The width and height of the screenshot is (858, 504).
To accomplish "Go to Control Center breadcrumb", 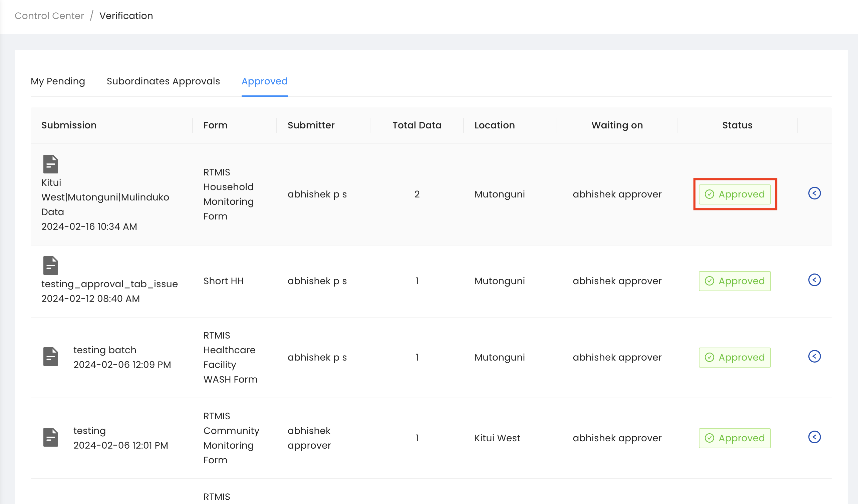I will 49,16.
